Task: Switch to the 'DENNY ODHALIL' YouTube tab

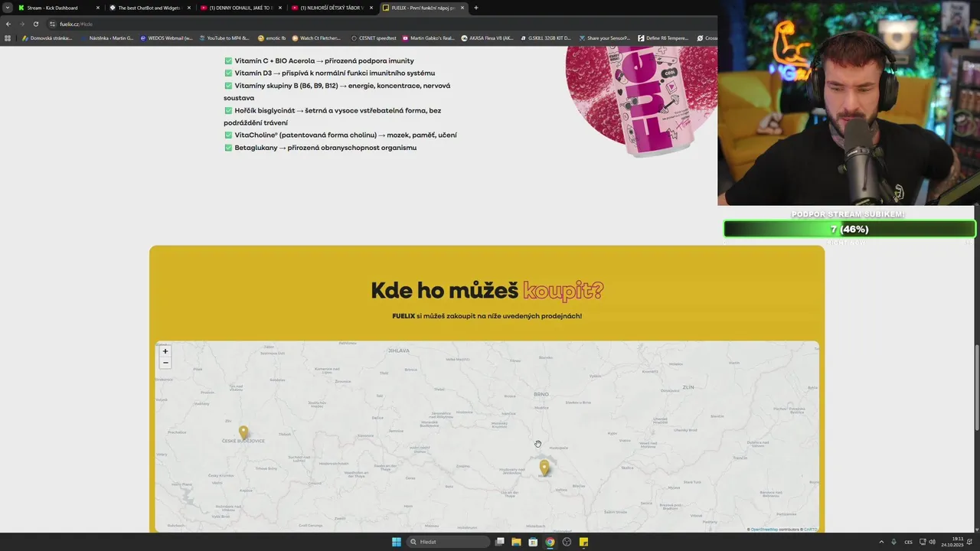Action: coord(240,8)
